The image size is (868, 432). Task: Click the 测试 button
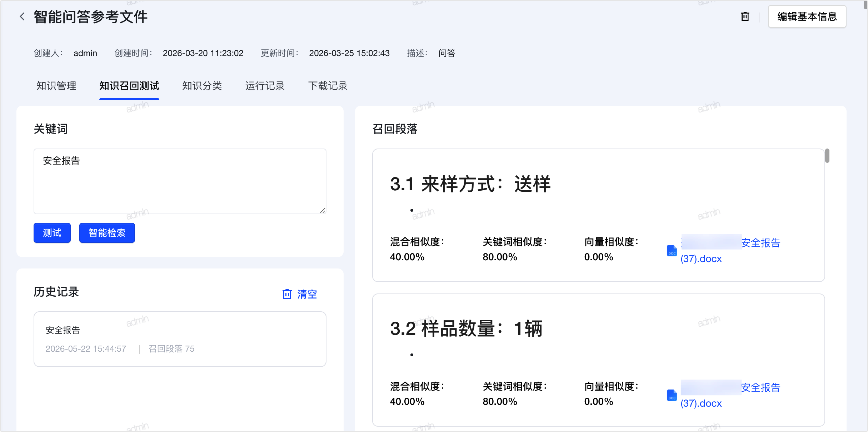pyautogui.click(x=52, y=233)
